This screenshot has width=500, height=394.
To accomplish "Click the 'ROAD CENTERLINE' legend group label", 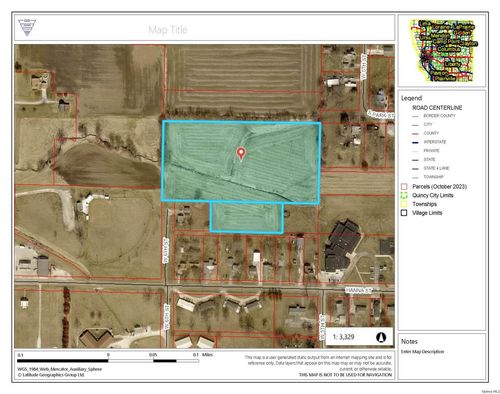I will pos(437,108).
